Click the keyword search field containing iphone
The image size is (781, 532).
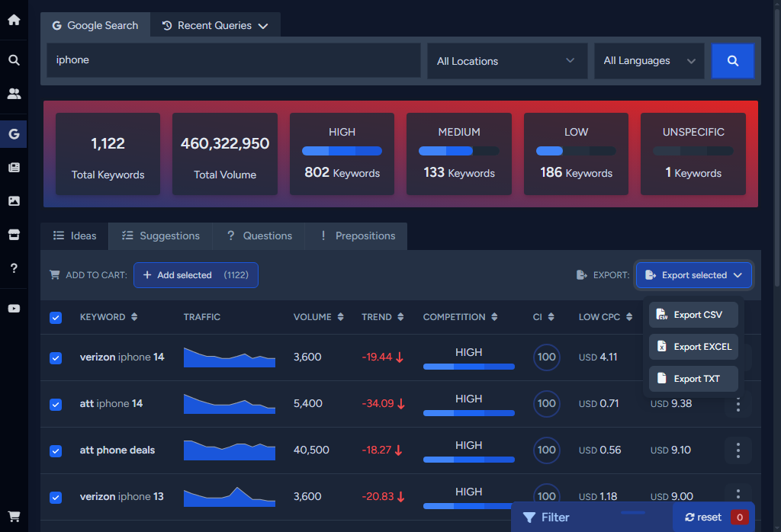click(233, 60)
